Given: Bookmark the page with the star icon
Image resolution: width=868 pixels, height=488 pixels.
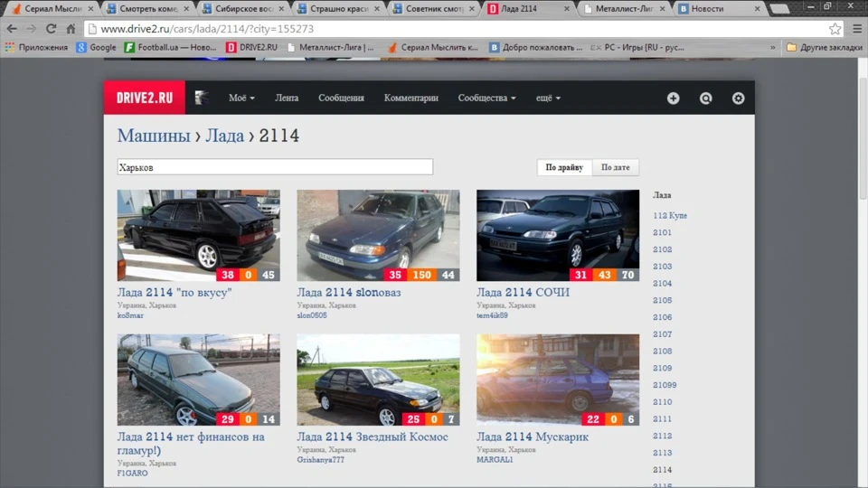Looking at the screenshot, I should (x=835, y=29).
